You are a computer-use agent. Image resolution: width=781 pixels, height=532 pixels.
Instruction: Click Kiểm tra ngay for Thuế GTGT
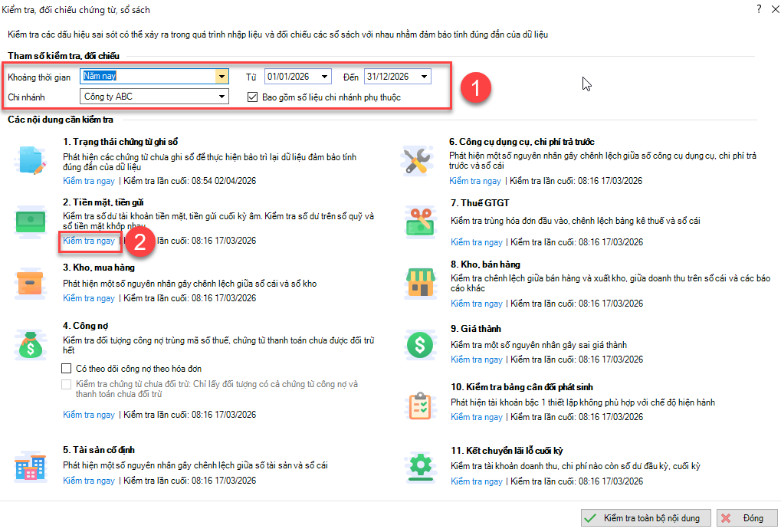(477, 242)
